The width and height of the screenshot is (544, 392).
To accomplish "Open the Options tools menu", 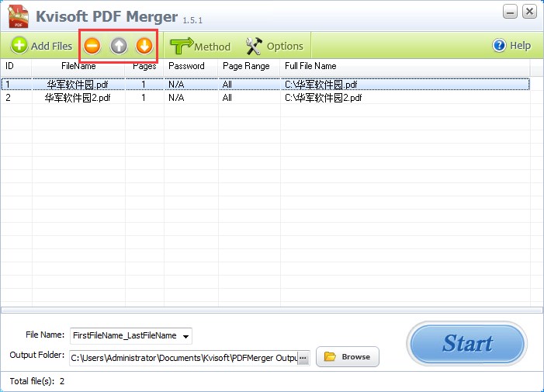I will [274, 46].
